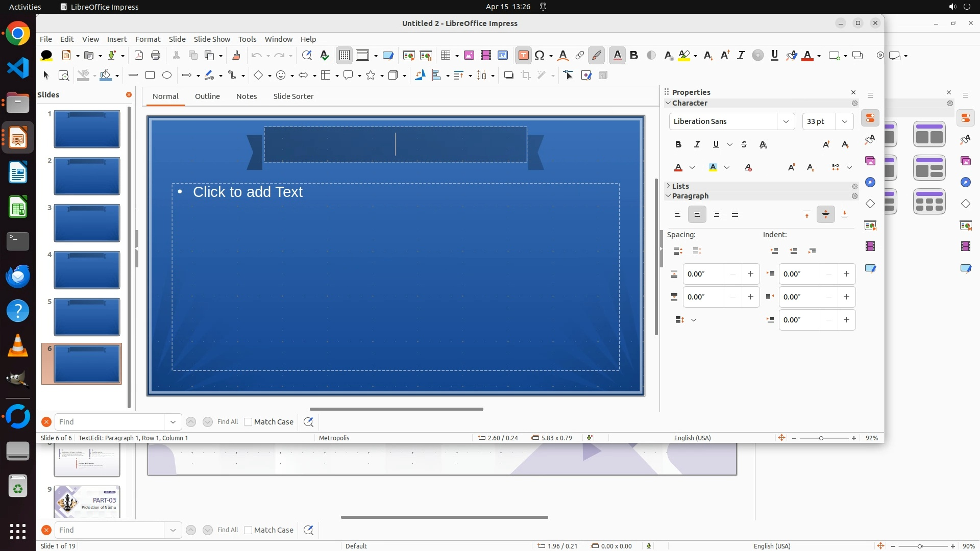The image size is (980, 551).
Task: Select the Rectangle drawing tool
Action: point(150,76)
